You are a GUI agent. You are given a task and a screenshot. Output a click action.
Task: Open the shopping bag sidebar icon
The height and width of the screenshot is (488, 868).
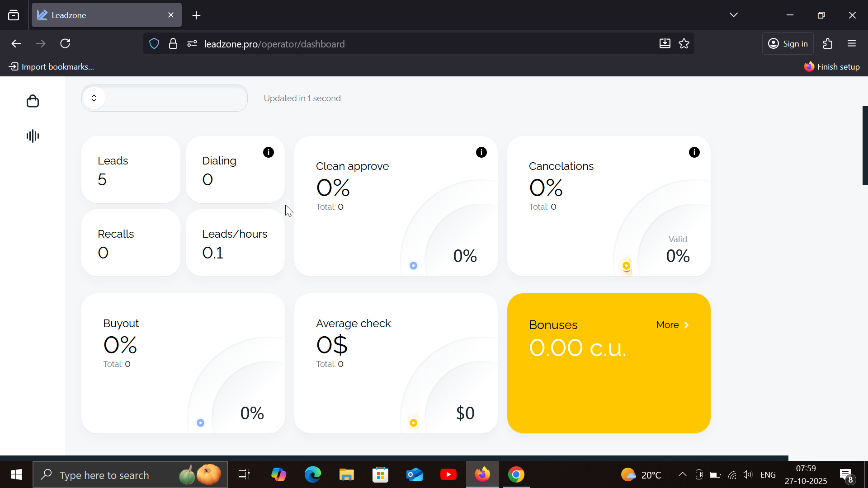point(33,101)
